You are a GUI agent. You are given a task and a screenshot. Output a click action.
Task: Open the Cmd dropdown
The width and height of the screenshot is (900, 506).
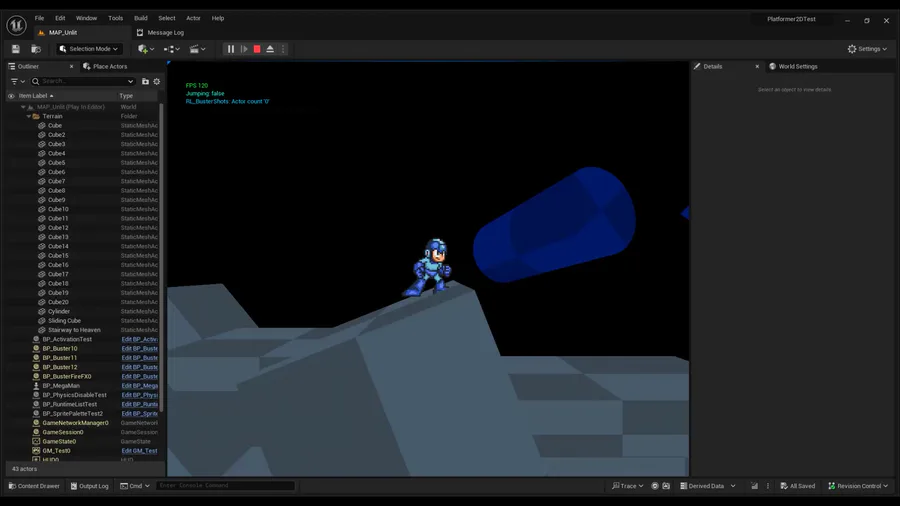coord(135,486)
